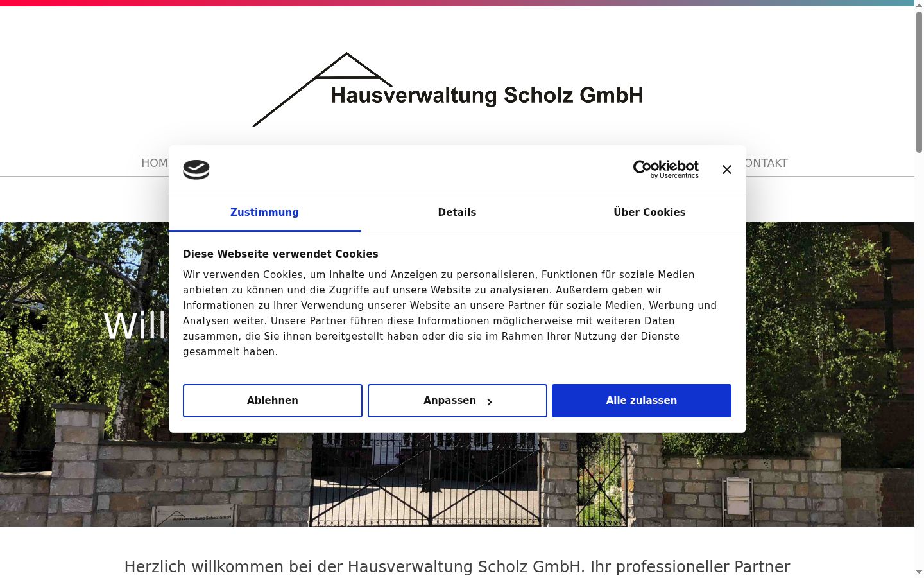Click Anpassen to customize cookies
This screenshot has height=578, width=924.
pyautogui.click(x=458, y=401)
